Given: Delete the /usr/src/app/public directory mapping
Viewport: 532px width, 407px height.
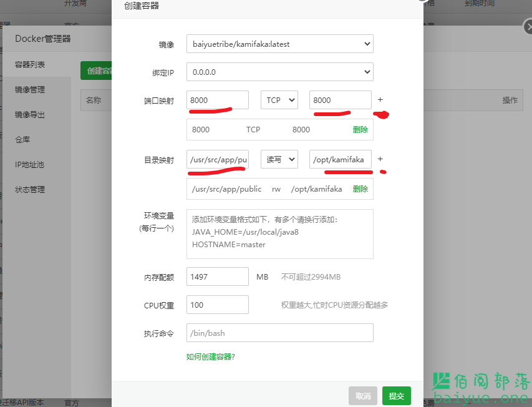Looking at the screenshot, I should [x=360, y=189].
